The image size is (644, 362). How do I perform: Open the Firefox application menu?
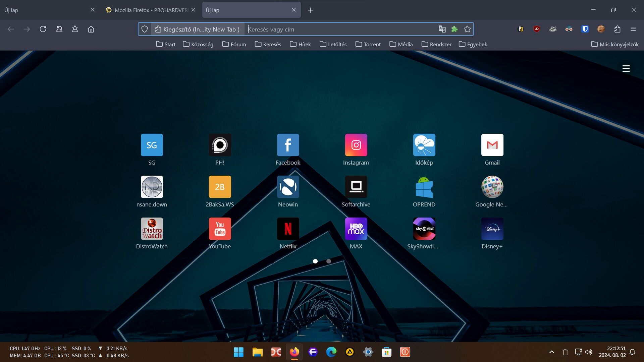point(633,29)
